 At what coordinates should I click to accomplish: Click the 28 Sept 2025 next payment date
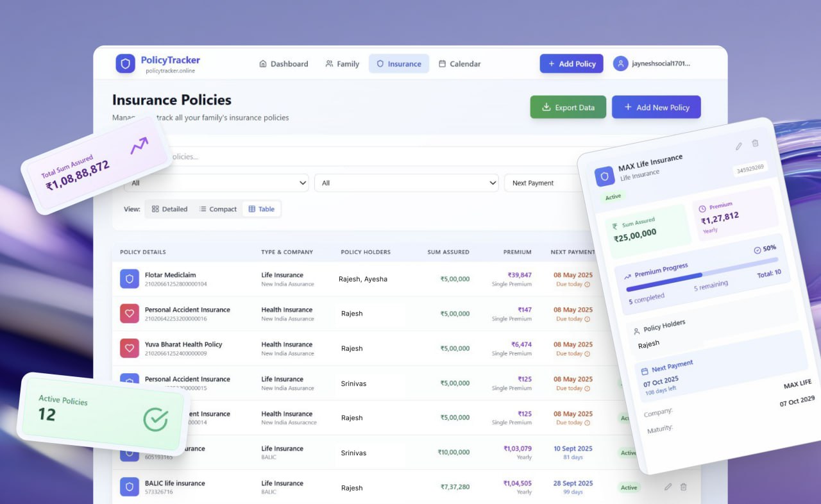(x=573, y=483)
